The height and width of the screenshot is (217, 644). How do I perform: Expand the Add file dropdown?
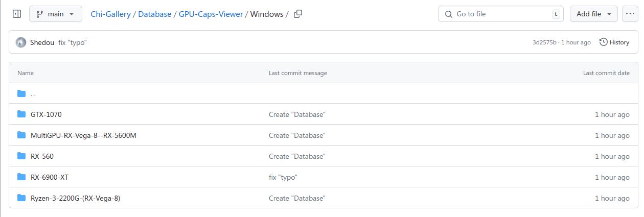pos(593,14)
